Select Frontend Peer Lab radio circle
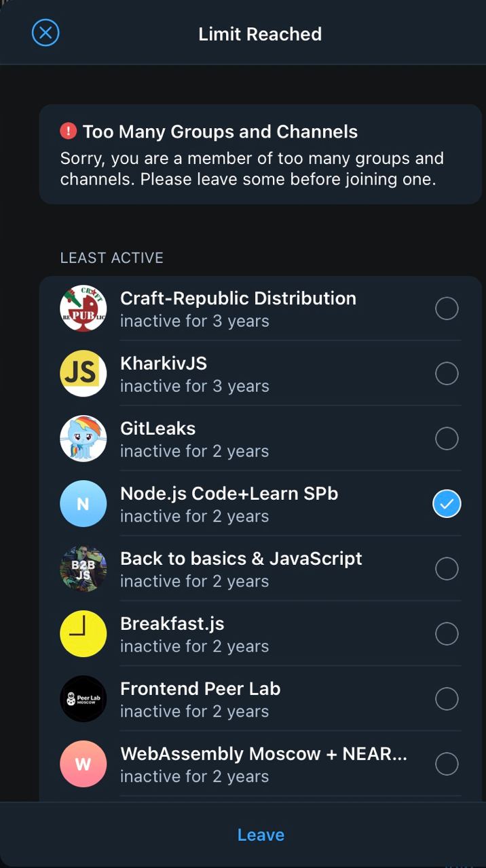Viewport: 486px width, 868px height. [x=447, y=699]
